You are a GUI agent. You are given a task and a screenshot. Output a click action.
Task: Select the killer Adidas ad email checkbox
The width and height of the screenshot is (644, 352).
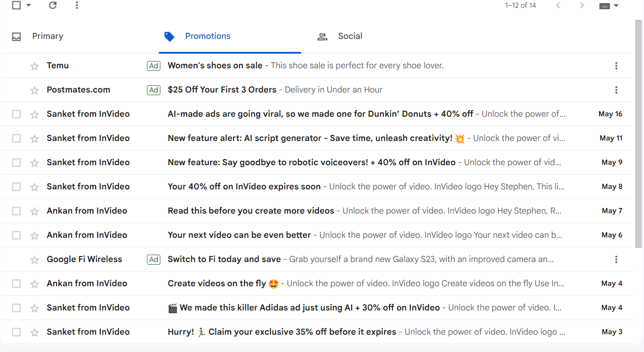[x=16, y=308]
